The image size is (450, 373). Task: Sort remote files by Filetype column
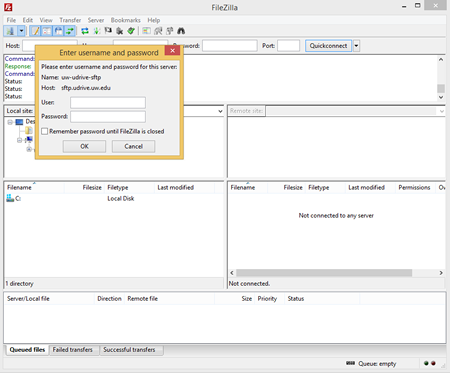[x=318, y=188]
